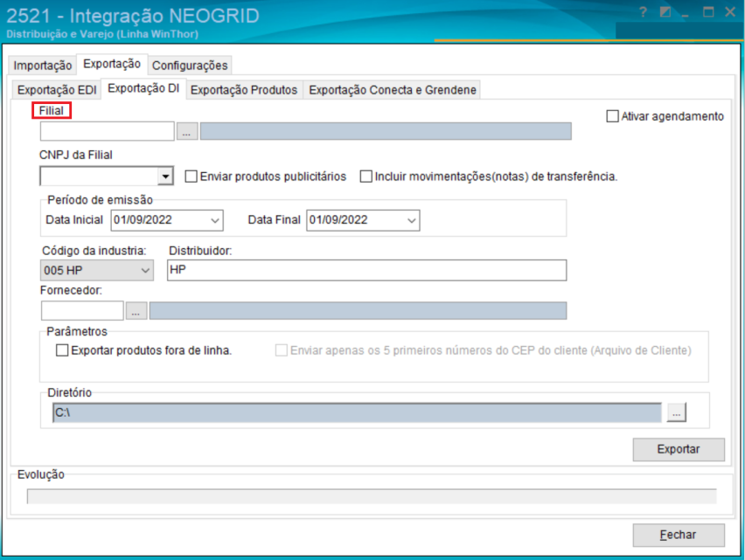Close the window with the X icon

pos(730,12)
